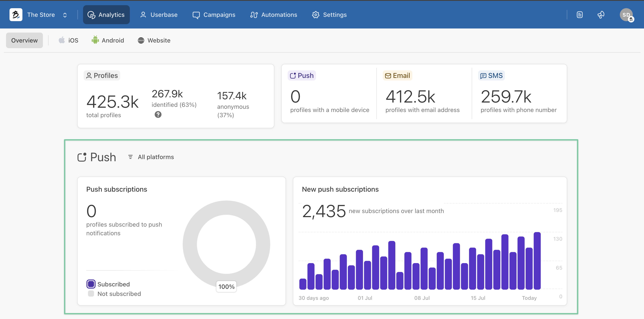
Task: Click the SMS channel badge
Action: (491, 75)
